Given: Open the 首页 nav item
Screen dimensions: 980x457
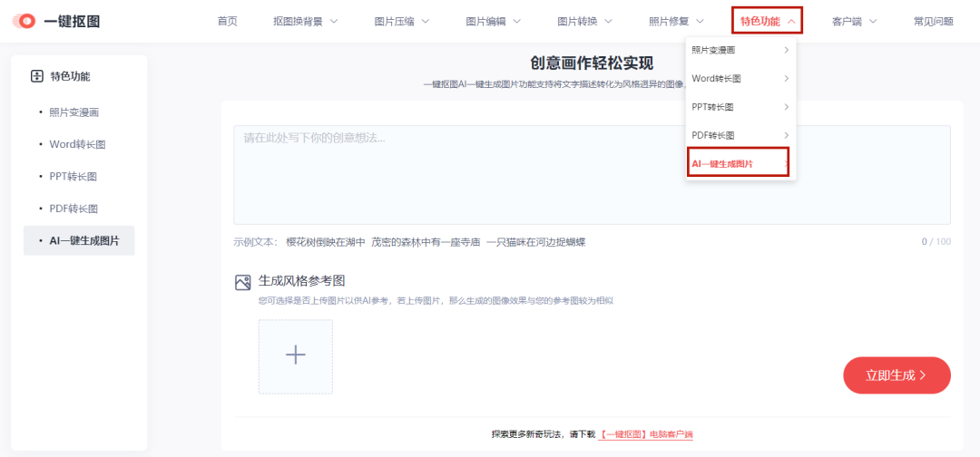Looking at the screenshot, I should tap(228, 21).
